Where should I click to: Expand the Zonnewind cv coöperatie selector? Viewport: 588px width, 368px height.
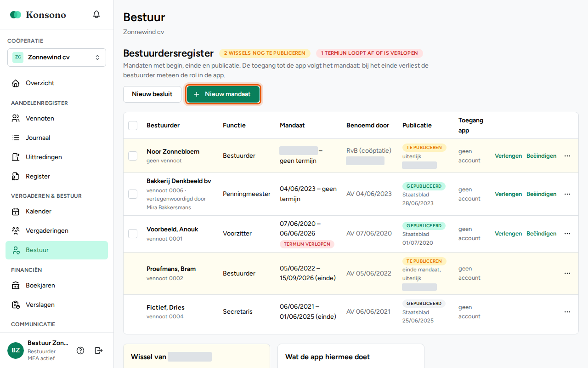(x=57, y=57)
